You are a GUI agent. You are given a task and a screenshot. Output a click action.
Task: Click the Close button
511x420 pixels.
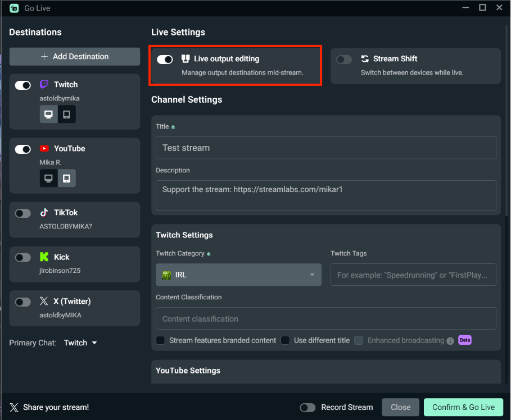tap(400, 407)
